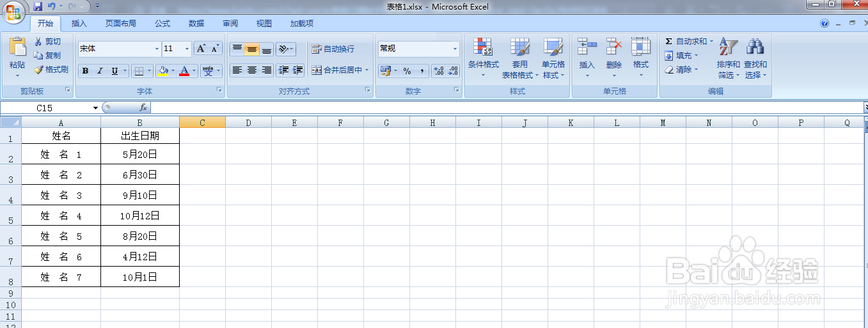The height and width of the screenshot is (328, 868).
Task: Copy selection with 复制
Action: click(47, 56)
